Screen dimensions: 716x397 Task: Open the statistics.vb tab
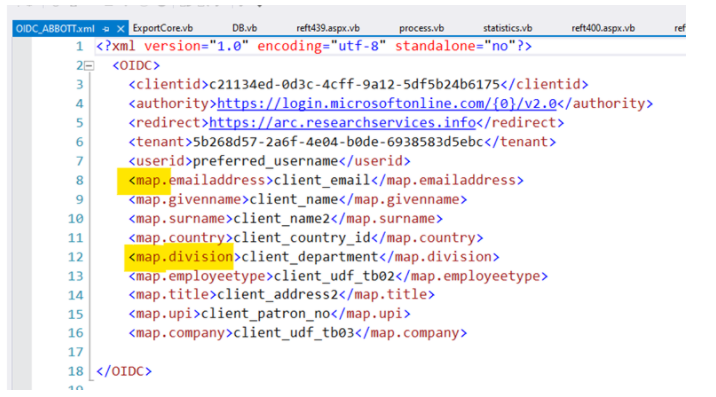tap(507, 28)
